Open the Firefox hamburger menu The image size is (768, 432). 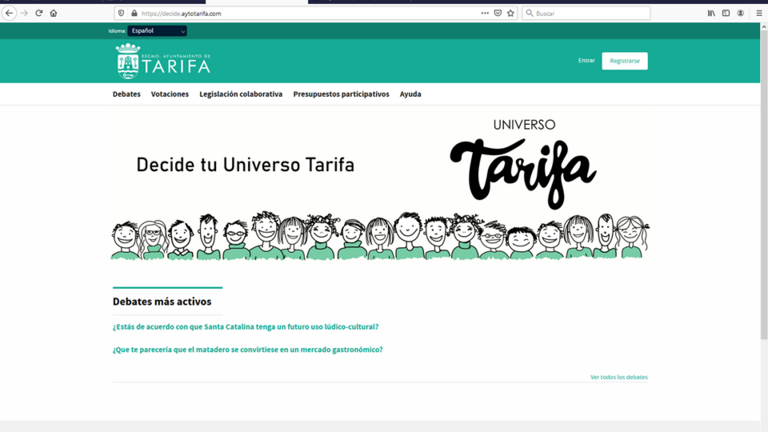(x=759, y=13)
